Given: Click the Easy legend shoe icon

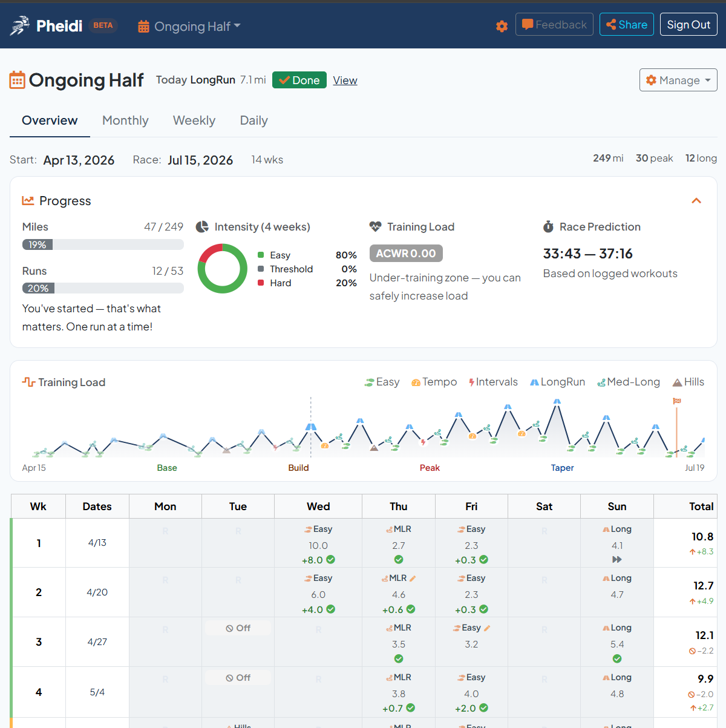Looking at the screenshot, I should pyautogui.click(x=369, y=382).
